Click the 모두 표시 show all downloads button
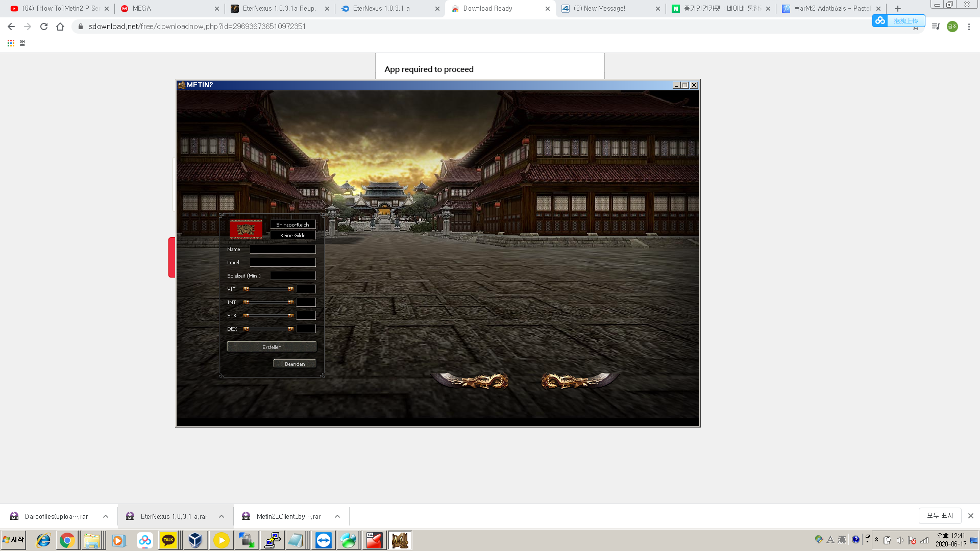The width and height of the screenshot is (980, 551). 940,516
